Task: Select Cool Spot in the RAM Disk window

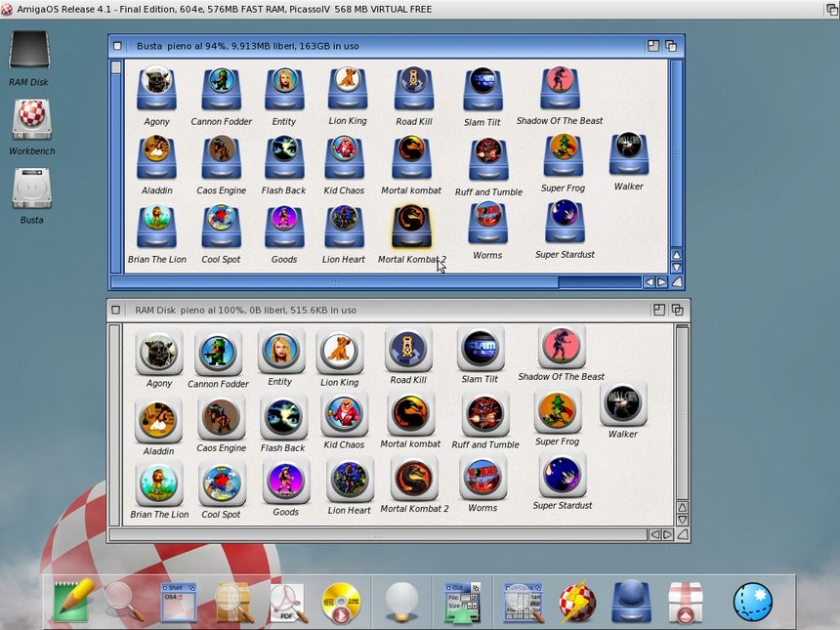Action: click(222, 484)
